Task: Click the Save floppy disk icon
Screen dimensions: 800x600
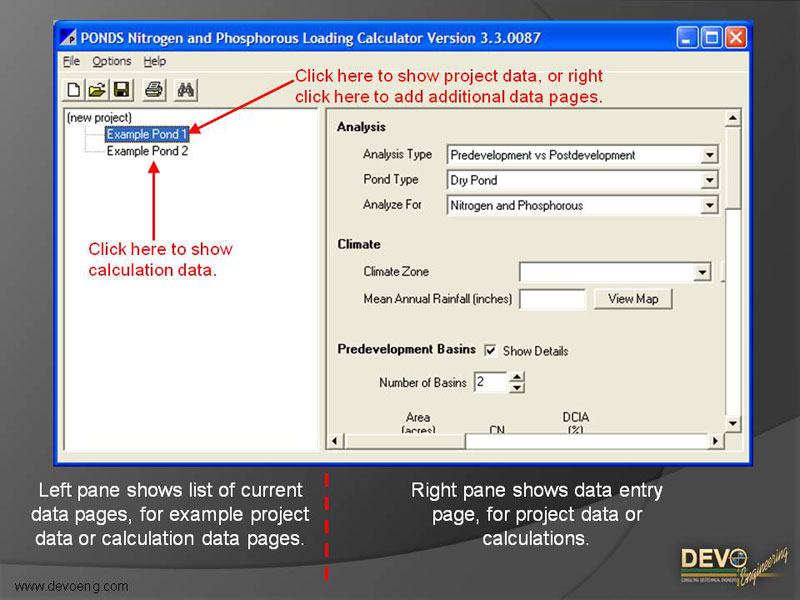Action: coord(120,90)
